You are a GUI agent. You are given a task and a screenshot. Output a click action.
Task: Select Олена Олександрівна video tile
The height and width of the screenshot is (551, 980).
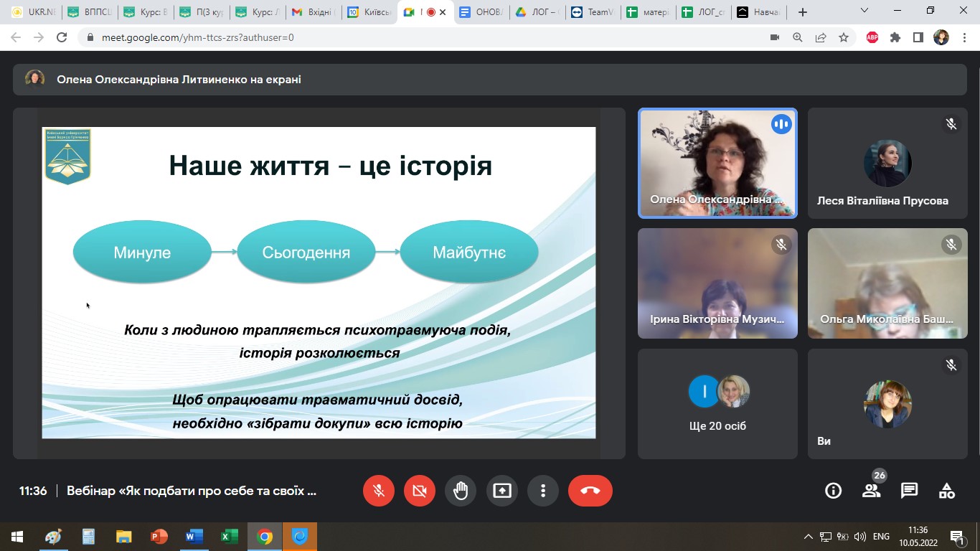tap(717, 163)
